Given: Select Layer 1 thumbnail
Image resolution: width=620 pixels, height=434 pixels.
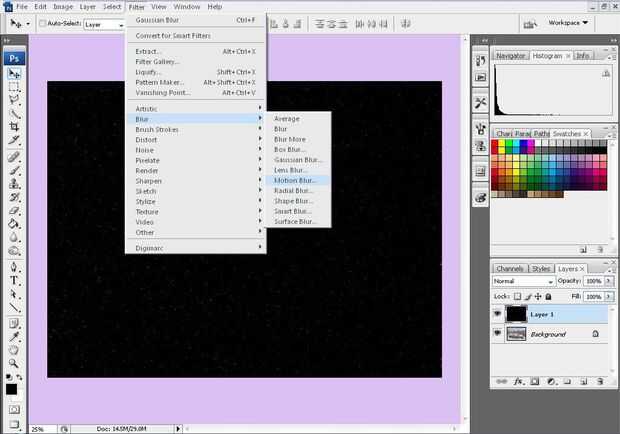Looking at the screenshot, I should [516, 314].
